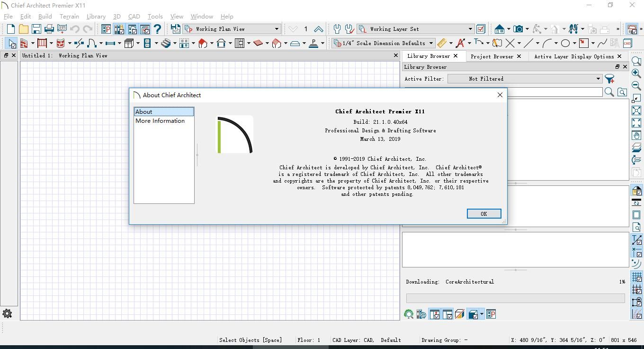Click the Revision Cloud icon
The height and width of the screenshot is (349, 644).
pos(497,43)
